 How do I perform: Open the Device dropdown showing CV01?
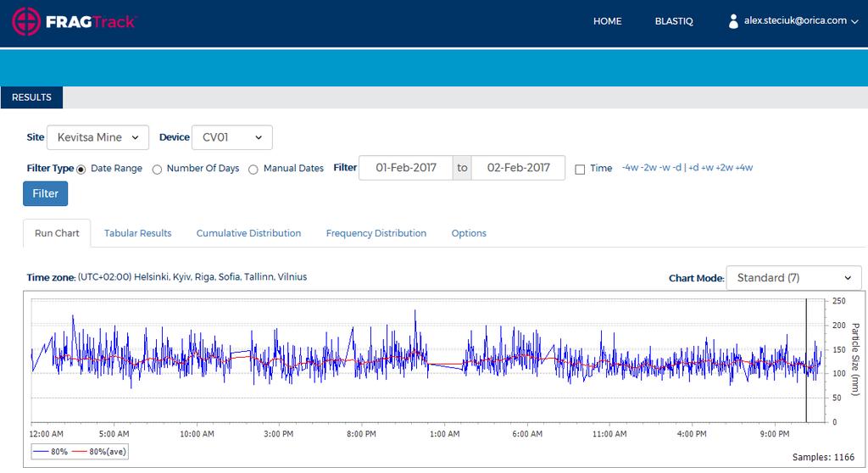click(x=232, y=137)
